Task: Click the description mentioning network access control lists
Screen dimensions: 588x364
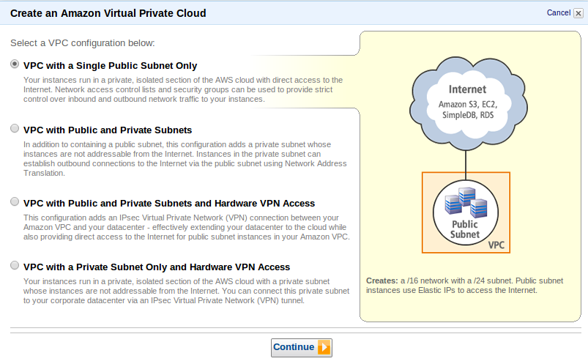Action: (x=183, y=89)
